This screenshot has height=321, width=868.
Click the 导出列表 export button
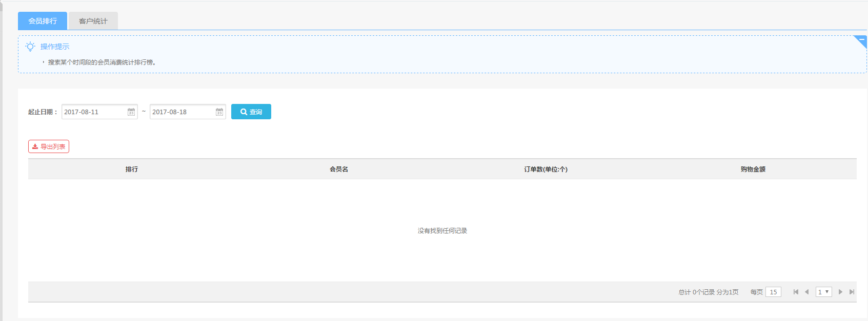pos(49,146)
